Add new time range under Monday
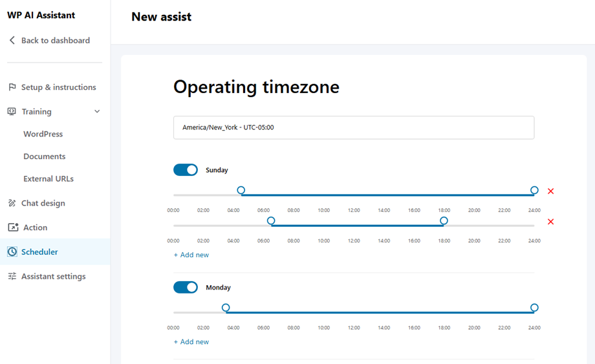Image resolution: width=595 pixels, height=364 pixels. point(191,342)
